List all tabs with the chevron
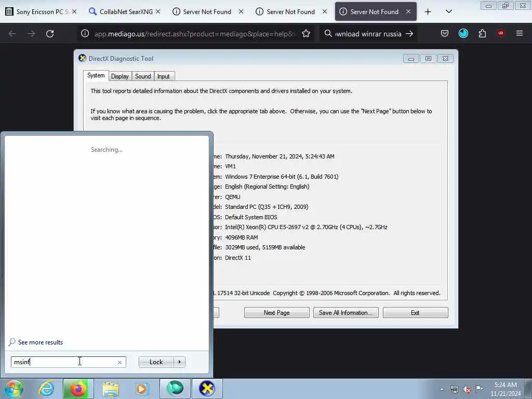This screenshot has width=532, height=399. point(448,11)
